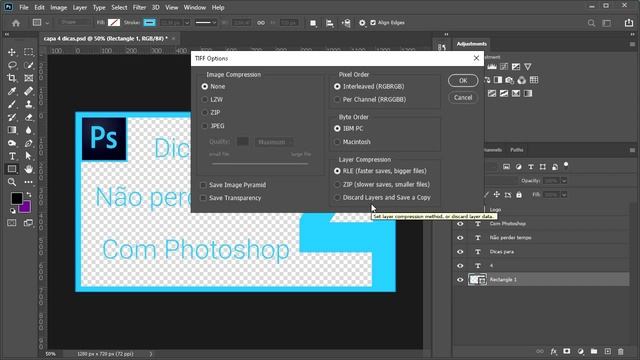This screenshot has width=640, height=360.
Task: Select the Frame tool
Action: pyautogui.click(x=29, y=78)
